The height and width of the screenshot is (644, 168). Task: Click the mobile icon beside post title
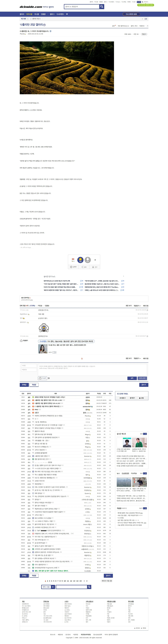pos(50,31)
